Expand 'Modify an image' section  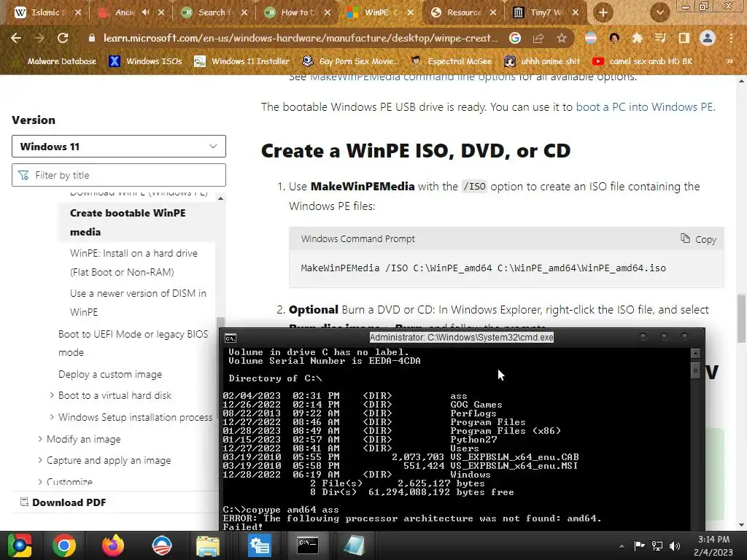click(41, 439)
